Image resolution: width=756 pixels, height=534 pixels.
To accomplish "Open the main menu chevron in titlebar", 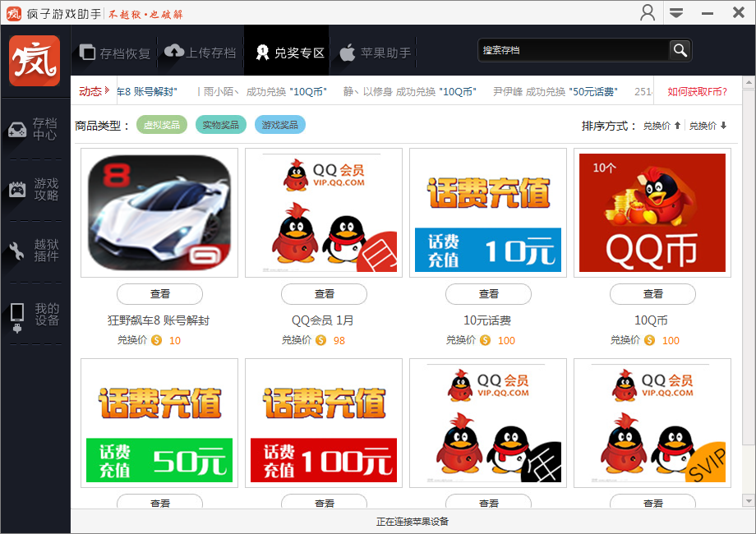I will (677, 12).
